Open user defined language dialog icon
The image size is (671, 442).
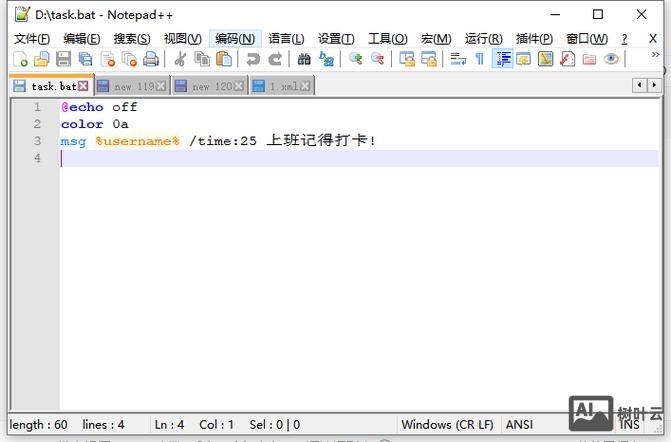point(524,59)
